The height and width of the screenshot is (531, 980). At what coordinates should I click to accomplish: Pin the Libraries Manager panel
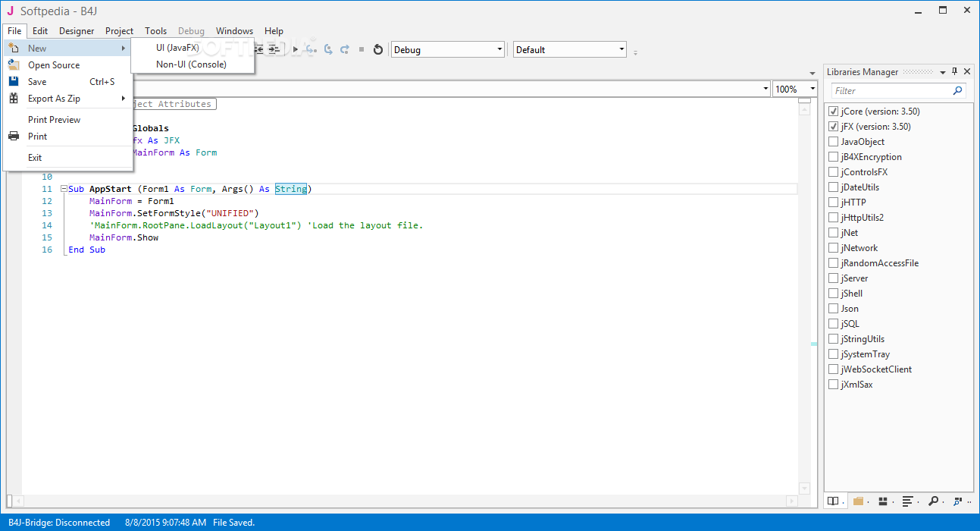(954, 71)
